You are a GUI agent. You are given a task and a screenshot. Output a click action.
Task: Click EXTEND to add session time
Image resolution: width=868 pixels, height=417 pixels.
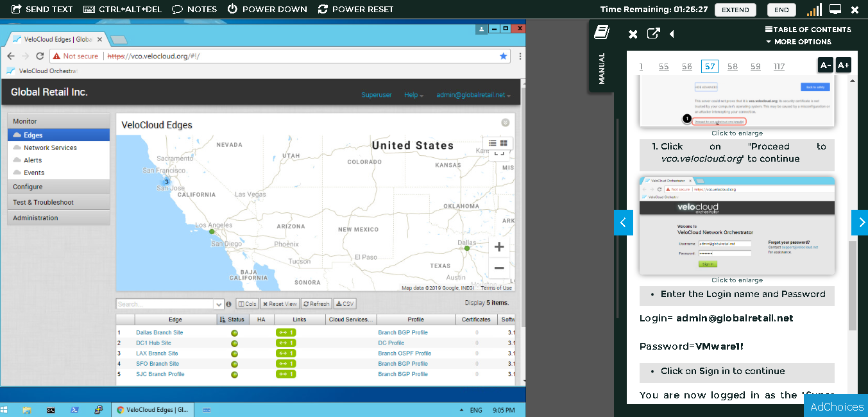pyautogui.click(x=735, y=10)
